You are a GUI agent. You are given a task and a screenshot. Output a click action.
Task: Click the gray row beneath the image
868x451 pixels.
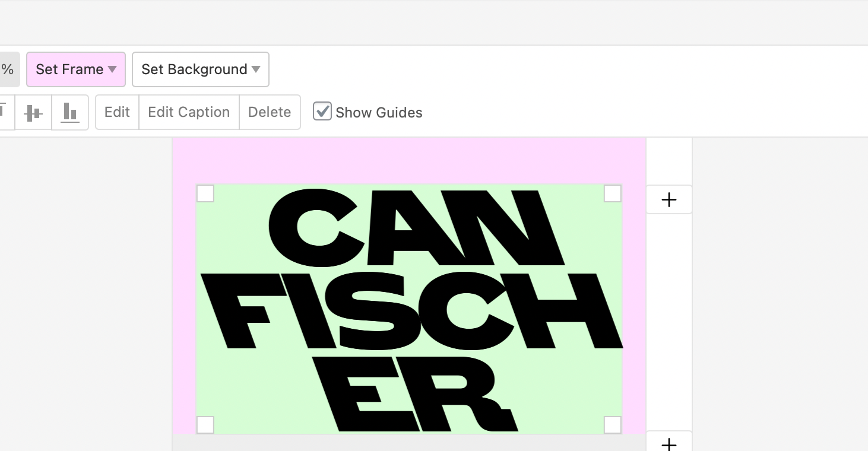click(x=409, y=443)
